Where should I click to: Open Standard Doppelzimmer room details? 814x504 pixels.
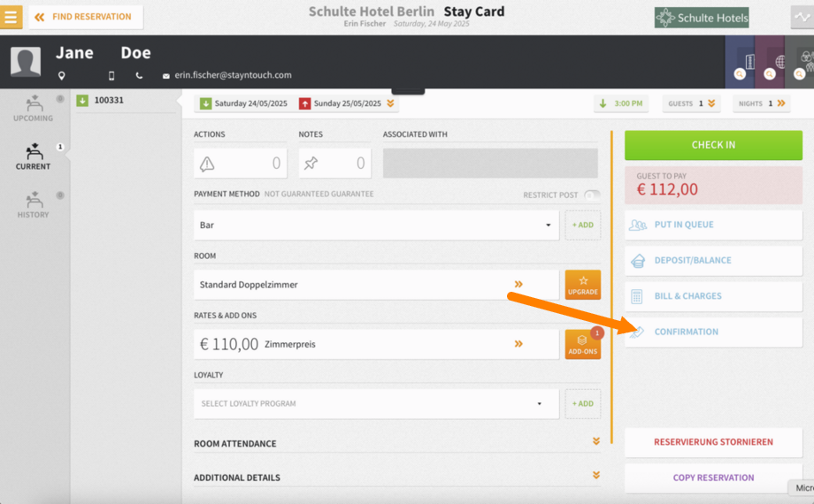point(376,285)
